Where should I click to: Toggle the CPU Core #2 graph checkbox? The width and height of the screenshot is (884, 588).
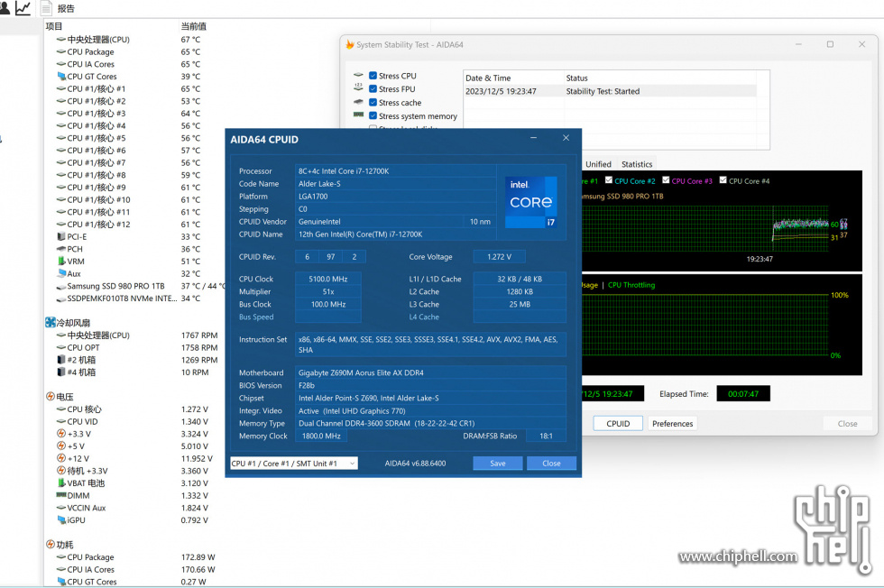[x=609, y=180]
